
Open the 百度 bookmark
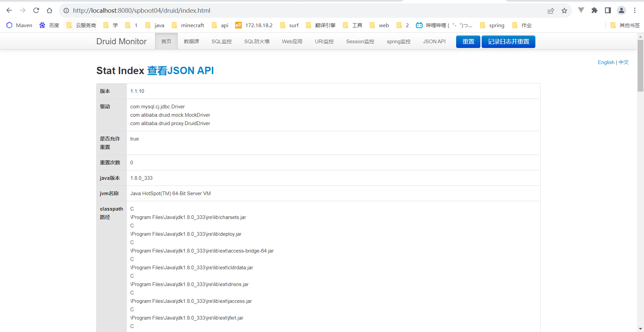pyautogui.click(x=49, y=25)
